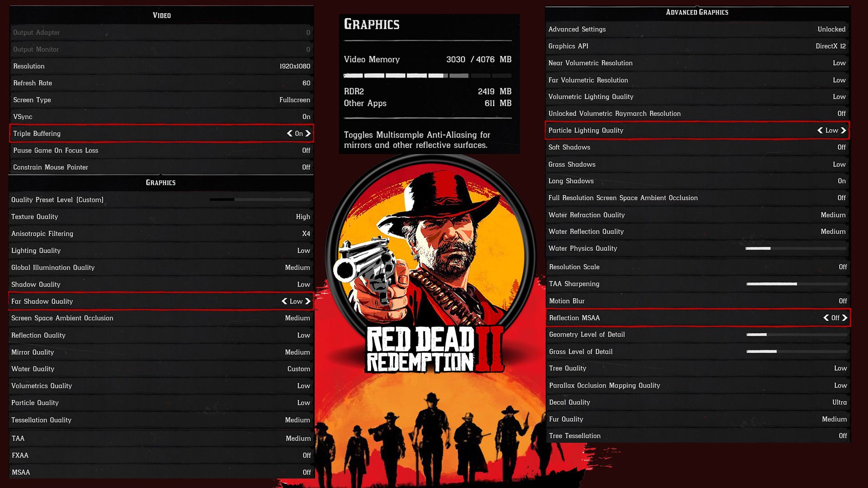Click the Advanced Graphics section header

click(x=697, y=12)
